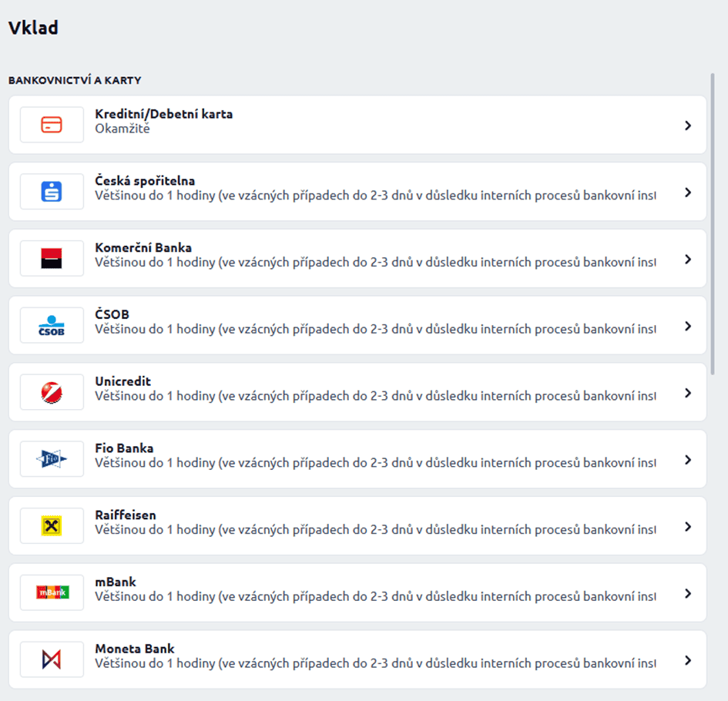
Task: Pick Moneta Bank deposit option
Action: point(357,659)
